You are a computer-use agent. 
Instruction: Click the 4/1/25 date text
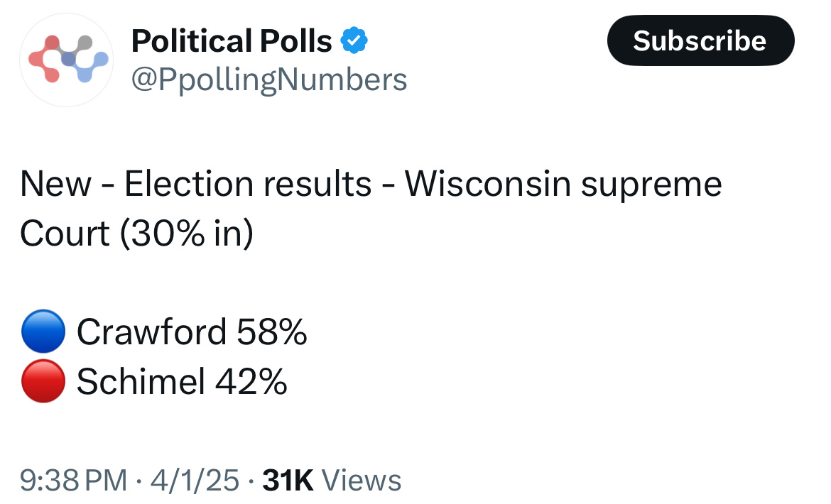click(195, 480)
